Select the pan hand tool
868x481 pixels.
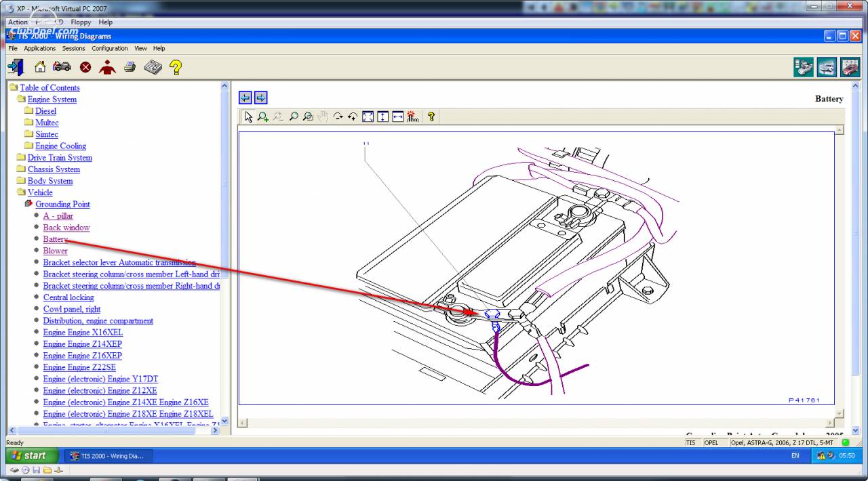click(x=323, y=117)
